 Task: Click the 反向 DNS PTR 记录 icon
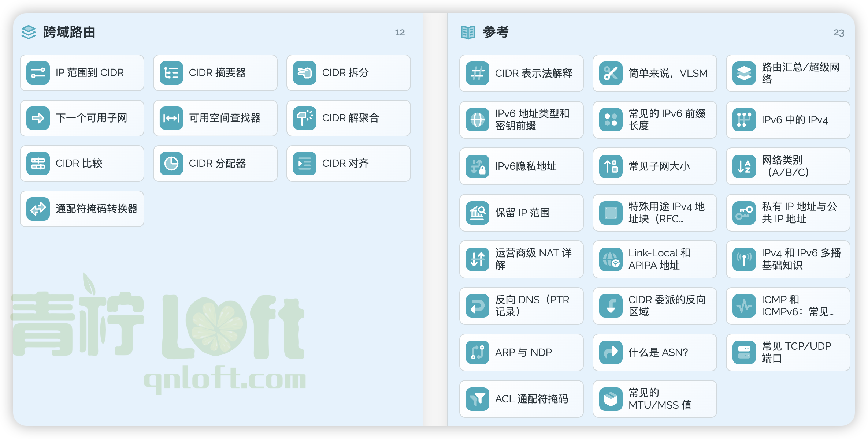coord(476,306)
